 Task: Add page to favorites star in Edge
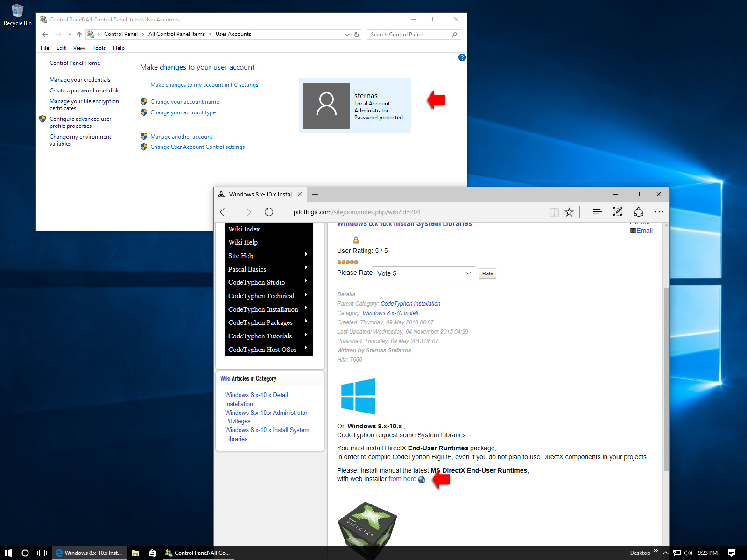pyautogui.click(x=569, y=212)
